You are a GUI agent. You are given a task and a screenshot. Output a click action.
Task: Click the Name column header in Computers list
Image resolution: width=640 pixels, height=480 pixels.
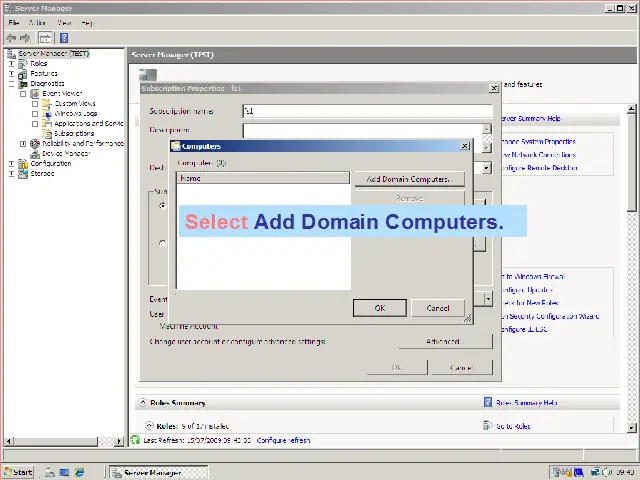pyautogui.click(x=263, y=178)
